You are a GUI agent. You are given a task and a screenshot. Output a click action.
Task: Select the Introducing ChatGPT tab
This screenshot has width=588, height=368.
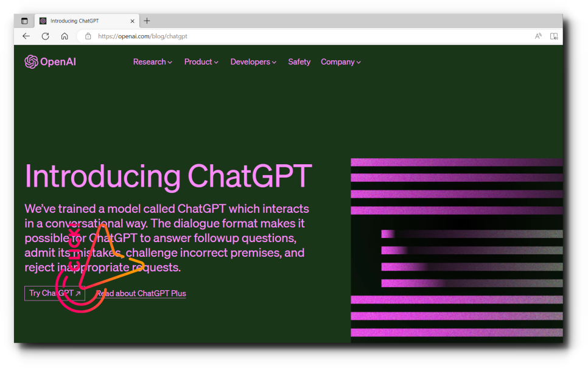[x=87, y=21]
